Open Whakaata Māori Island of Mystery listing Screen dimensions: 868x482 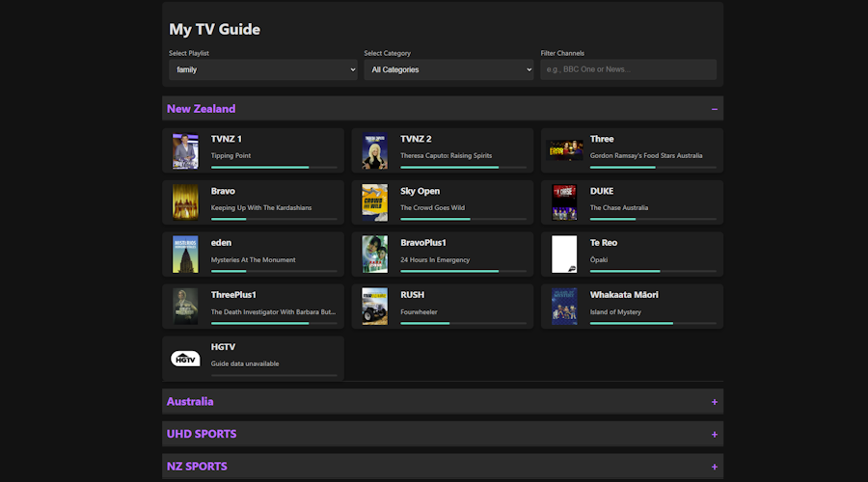tap(632, 307)
